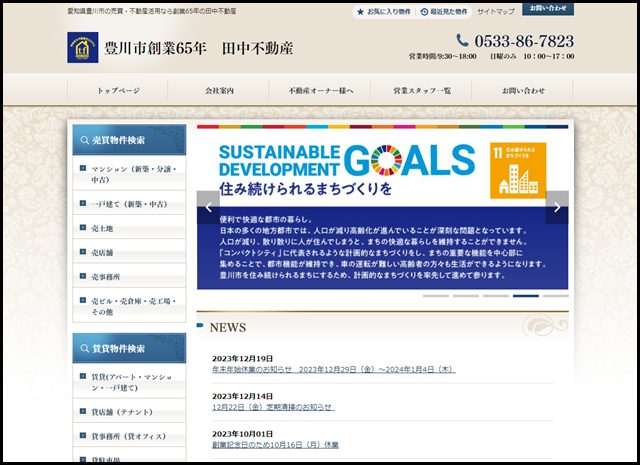
Task: Go to the previous slide arrow
Action: (x=208, y=207)
